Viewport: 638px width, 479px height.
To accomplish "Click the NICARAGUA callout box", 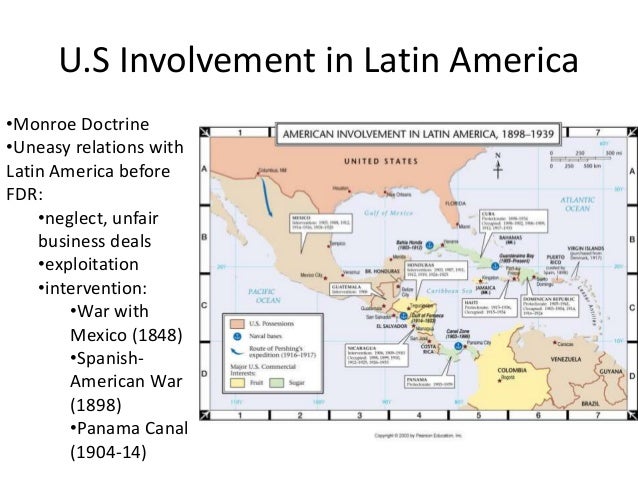I will 376,356.
